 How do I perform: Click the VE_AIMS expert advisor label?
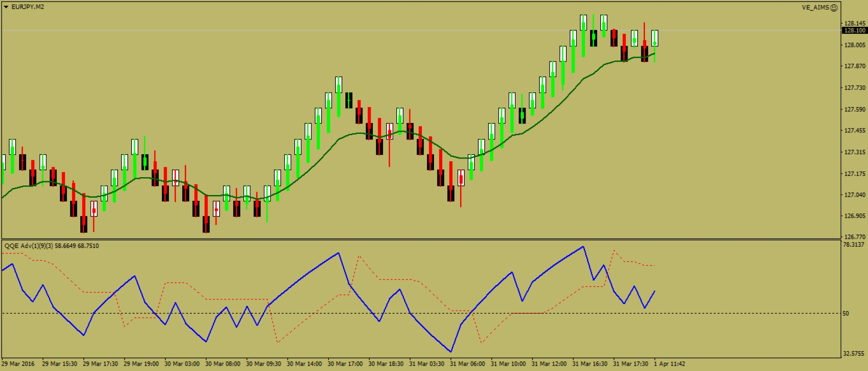(815, 8)
